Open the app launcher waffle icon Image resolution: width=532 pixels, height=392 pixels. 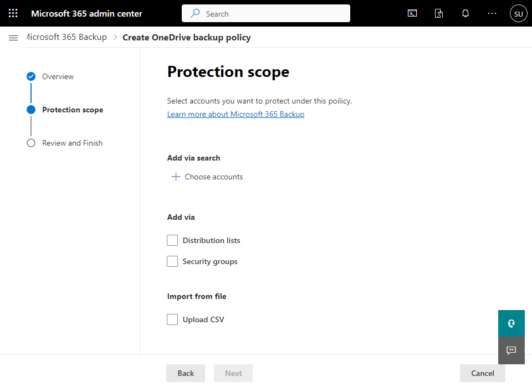click(x=13, y=13)
